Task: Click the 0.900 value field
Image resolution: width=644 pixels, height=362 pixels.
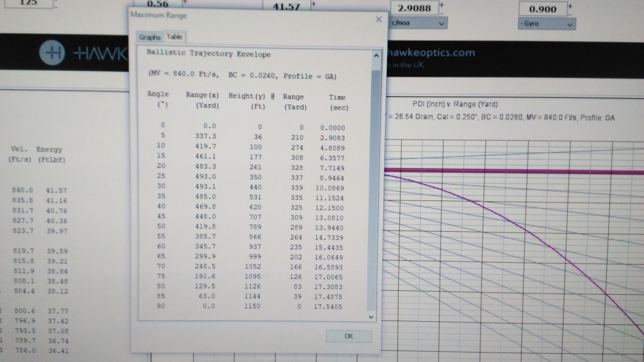Action: click(543, 9)
